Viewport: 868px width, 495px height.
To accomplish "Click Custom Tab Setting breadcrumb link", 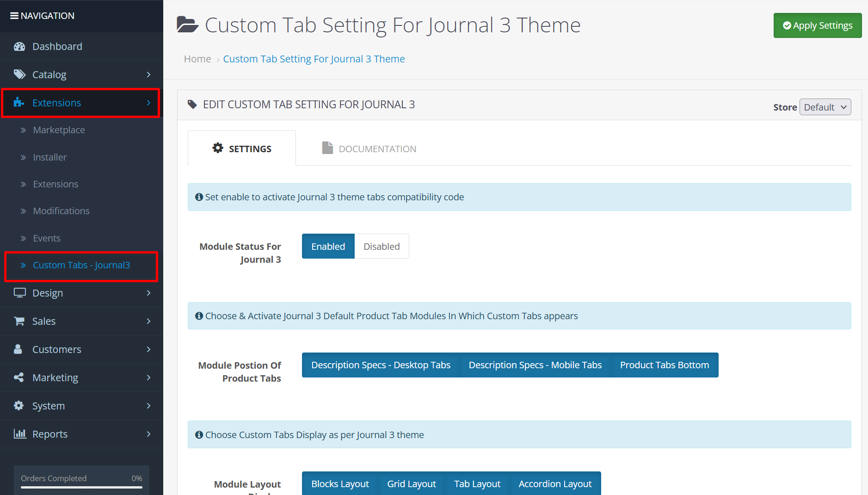I will [x=314, y=59].
